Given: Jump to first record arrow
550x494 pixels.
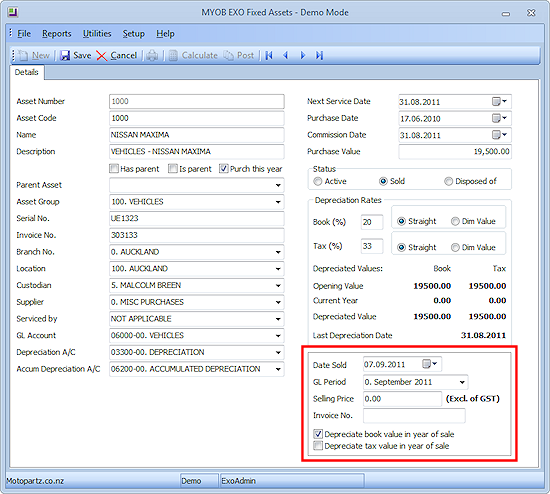Looking at the screenshot, I should click(x=269, y=55).
